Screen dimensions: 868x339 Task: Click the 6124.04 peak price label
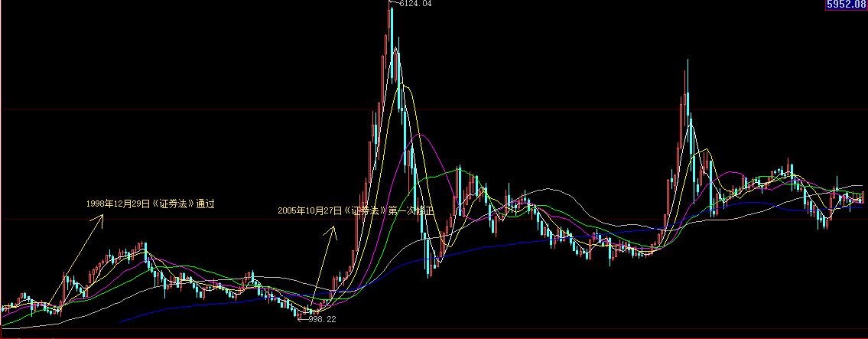click(416, 4)
